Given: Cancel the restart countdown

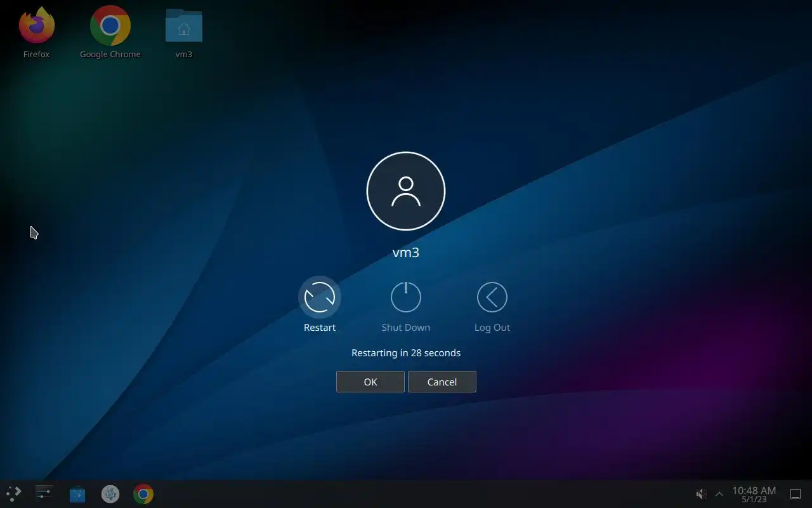Looking at the screenshot, I should click(442, 382).
